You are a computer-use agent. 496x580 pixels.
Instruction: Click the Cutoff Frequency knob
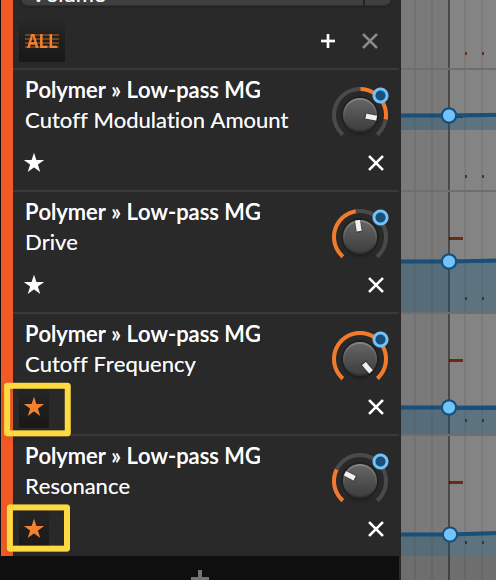point(360,359)
